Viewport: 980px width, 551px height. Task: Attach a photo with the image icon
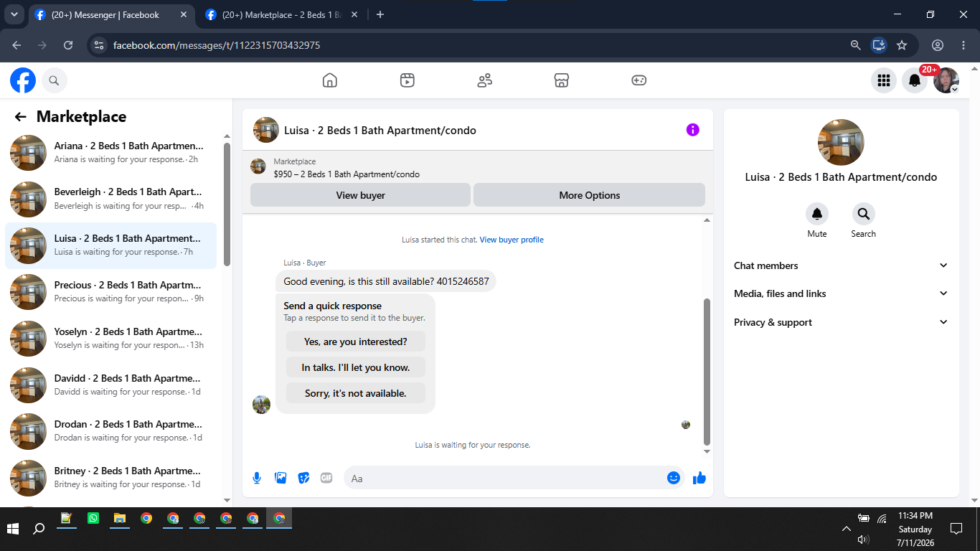click(x=281, y=478)
